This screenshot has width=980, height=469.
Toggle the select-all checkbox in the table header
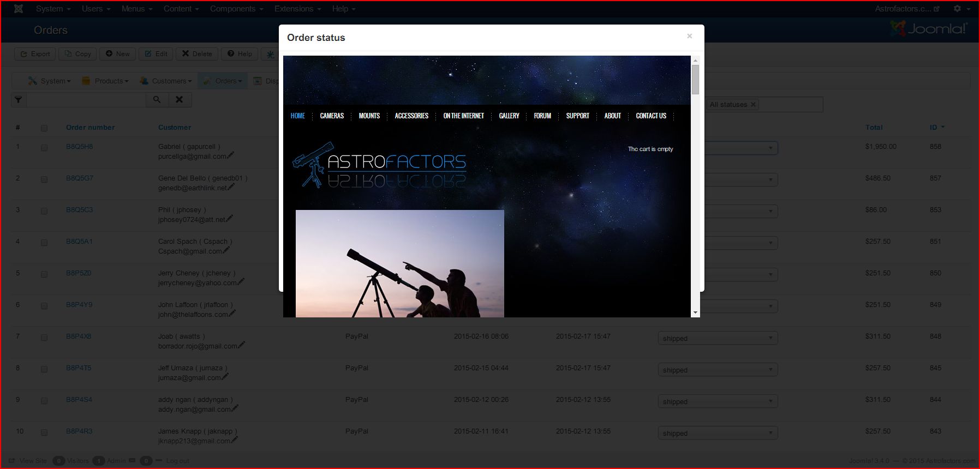44,128
